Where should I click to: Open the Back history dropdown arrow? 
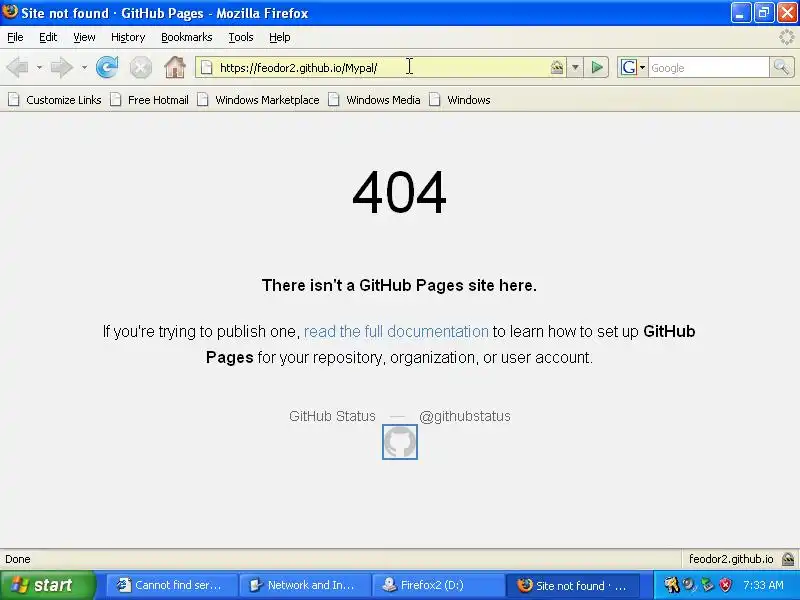click(x=39, y=67)
